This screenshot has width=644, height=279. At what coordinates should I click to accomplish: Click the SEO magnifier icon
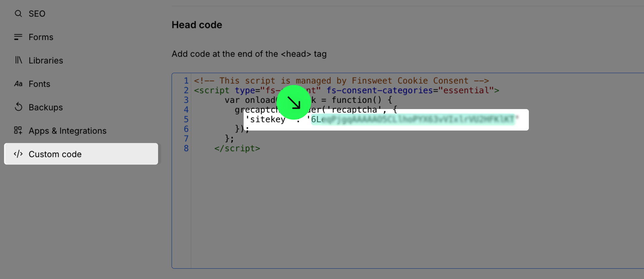click(x=18, y=14)
